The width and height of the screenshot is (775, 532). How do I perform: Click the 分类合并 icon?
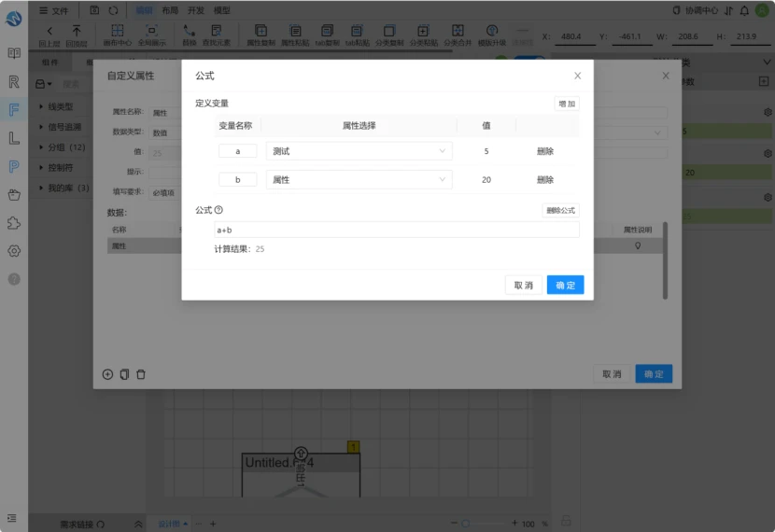coord(458,31)
